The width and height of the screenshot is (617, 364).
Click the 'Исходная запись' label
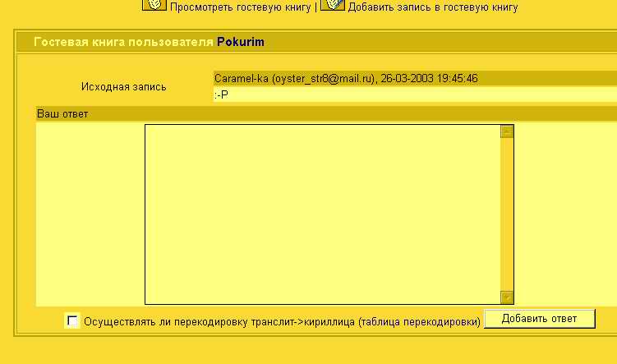[123, 87]
